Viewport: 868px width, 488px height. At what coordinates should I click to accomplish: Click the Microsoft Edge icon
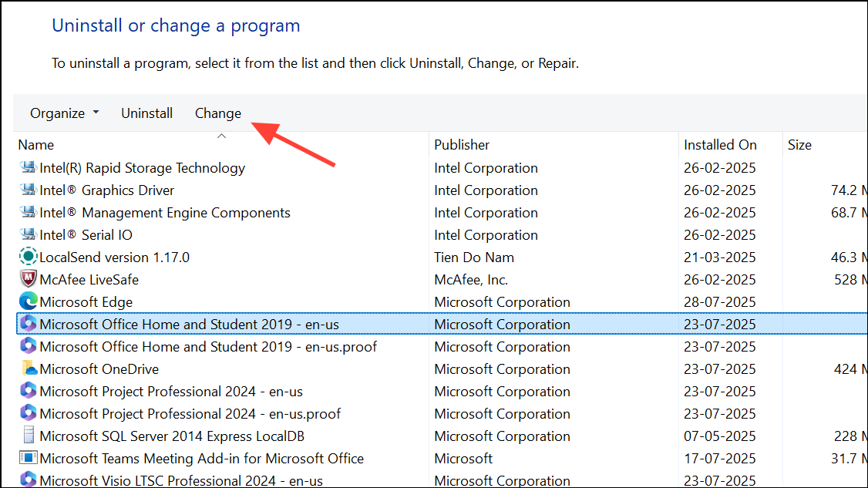[29, 301]
